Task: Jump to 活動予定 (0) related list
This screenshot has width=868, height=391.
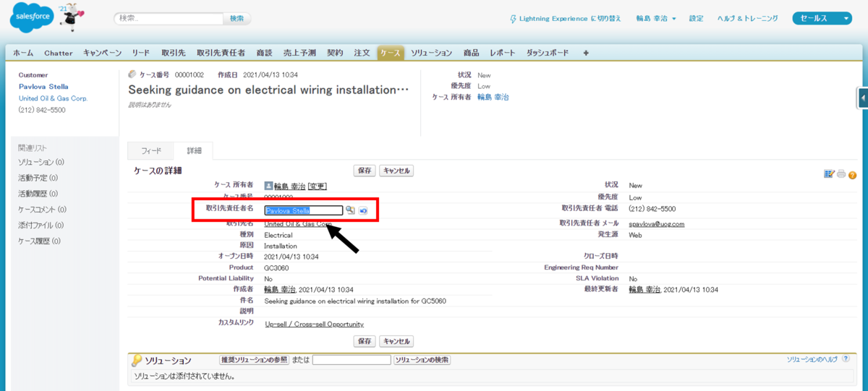Action: click(x=38, y=178)
